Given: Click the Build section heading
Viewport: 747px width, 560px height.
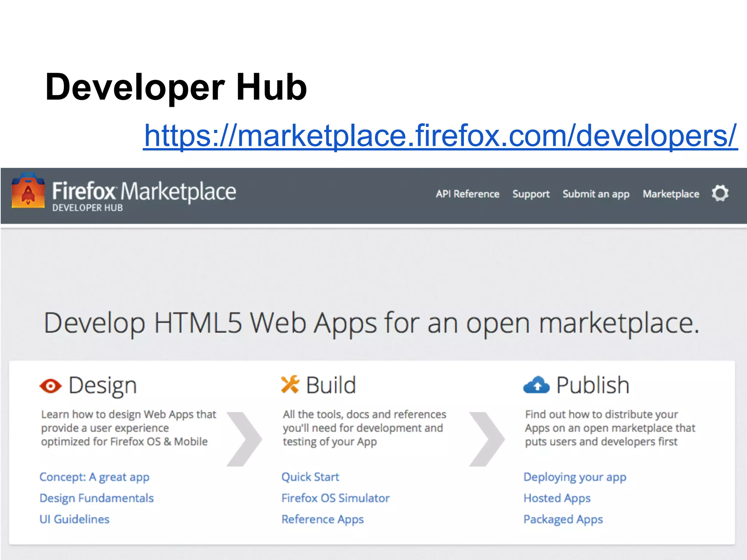Looking at the screenshot, I should tap(331, 385).
